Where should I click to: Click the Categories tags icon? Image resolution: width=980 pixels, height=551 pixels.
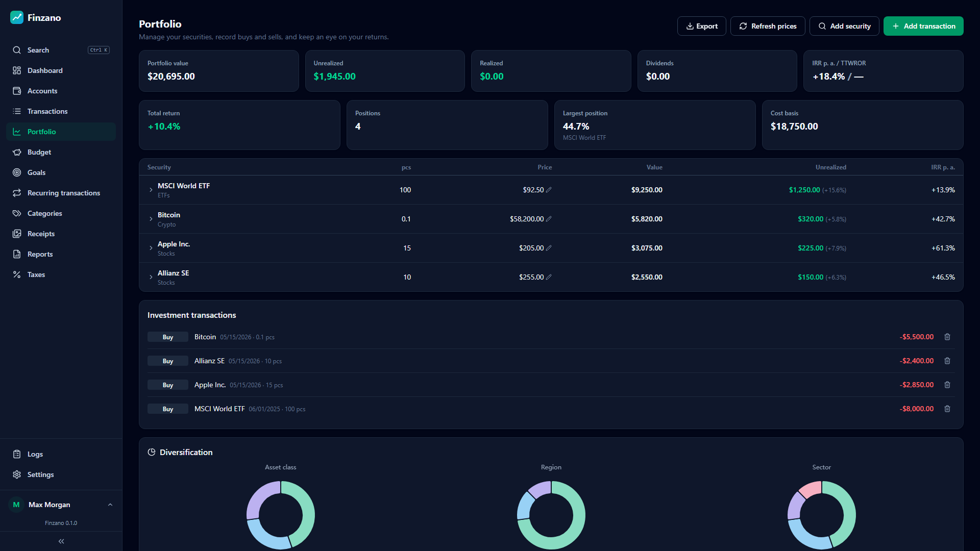[17, 213]
